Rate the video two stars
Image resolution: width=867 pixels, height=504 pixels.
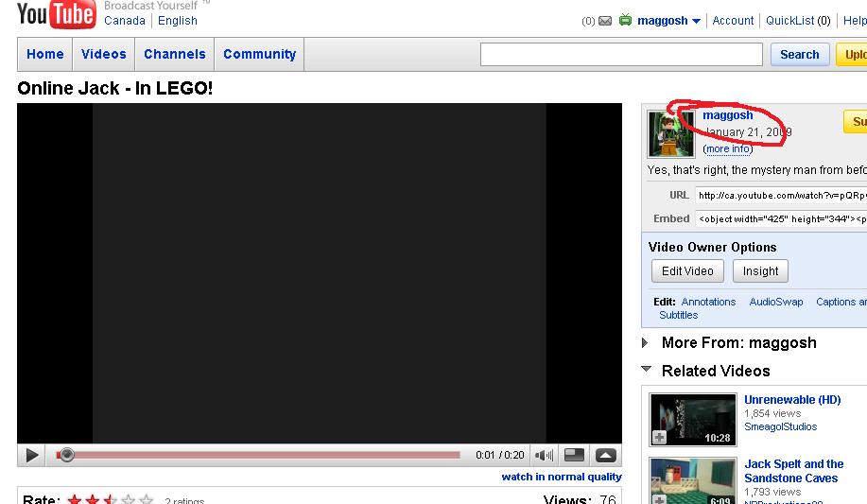click(93, 499)
